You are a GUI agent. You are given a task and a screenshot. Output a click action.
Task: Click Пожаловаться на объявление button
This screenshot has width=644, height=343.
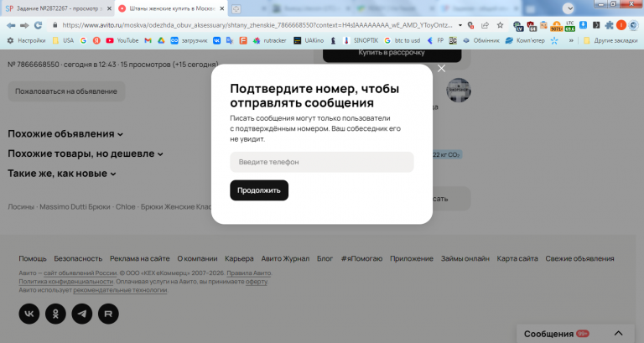click(x=66, y=91)
